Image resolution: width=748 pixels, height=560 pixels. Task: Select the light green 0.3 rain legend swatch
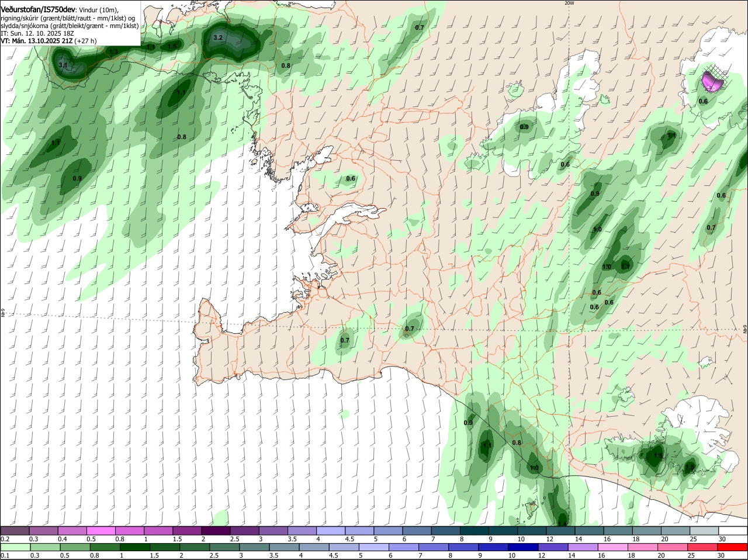[x=45, y=547]
